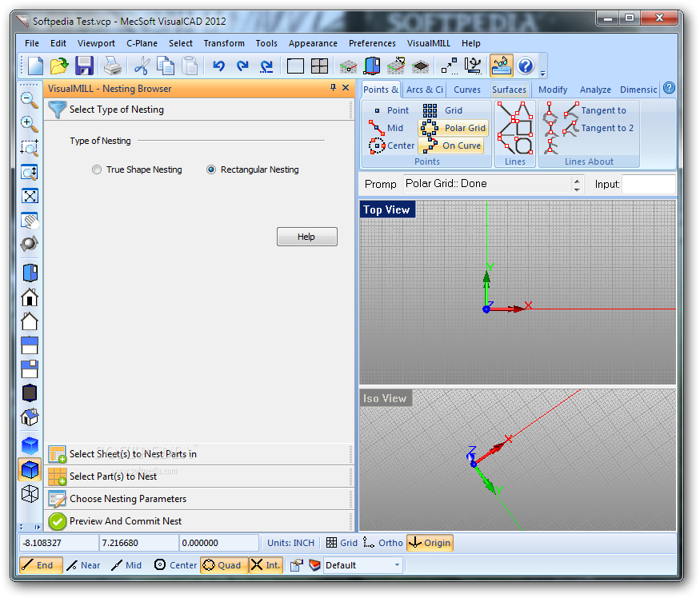Open the VisualMILL menu
Image resolution: width=700 pixels, height=598 pixels.
pyautogui.click(x=428, y=43)
